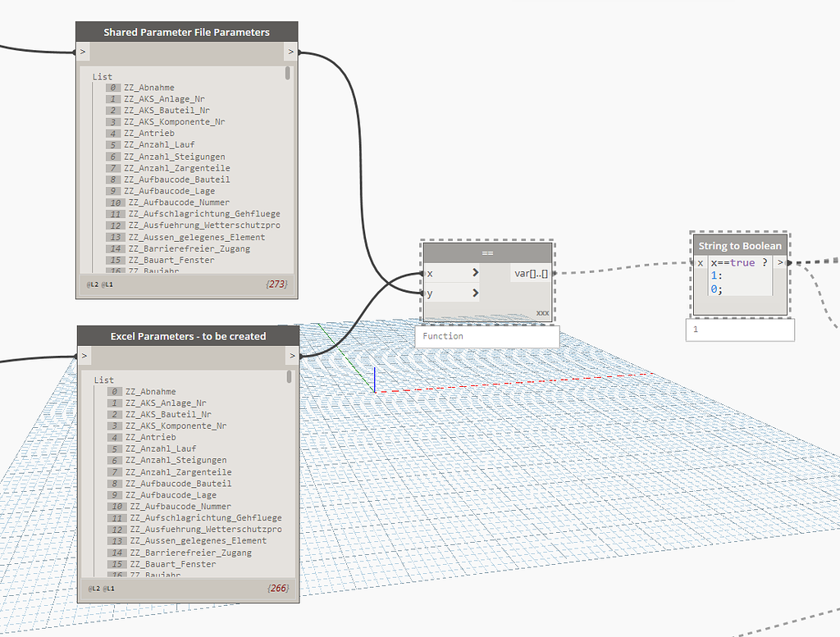Expand the x port chevron on == node
Screen dimensions: 840x637
click(476, 273)
